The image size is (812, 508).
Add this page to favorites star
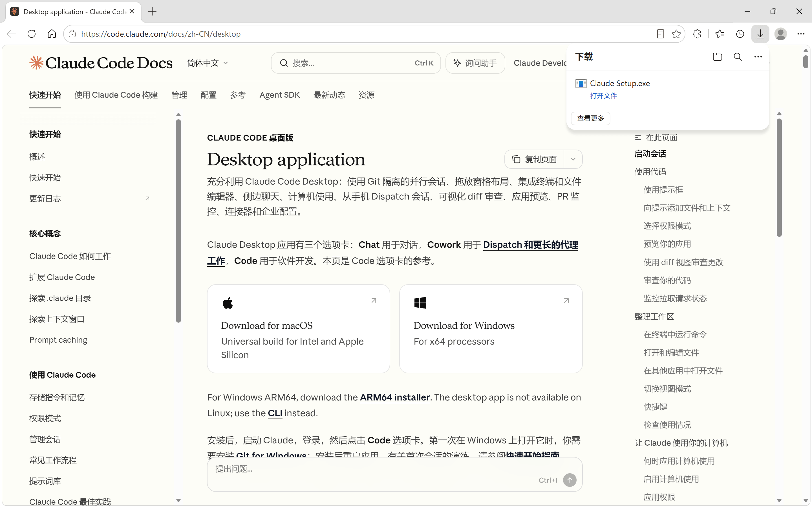(676, 34)
